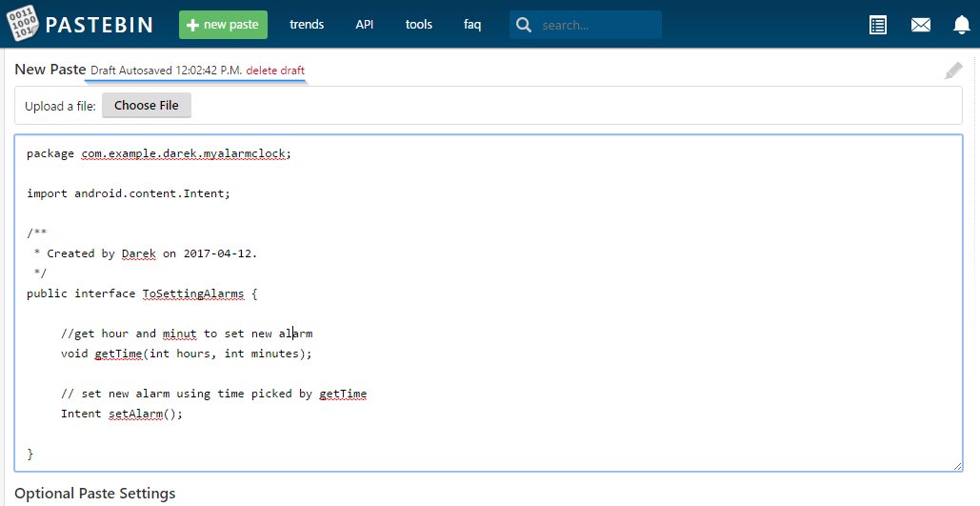The image size is (980, 506).
Task: Click the 'New Paste' heading
Action: pyautogui.click(x=50, y=70)
